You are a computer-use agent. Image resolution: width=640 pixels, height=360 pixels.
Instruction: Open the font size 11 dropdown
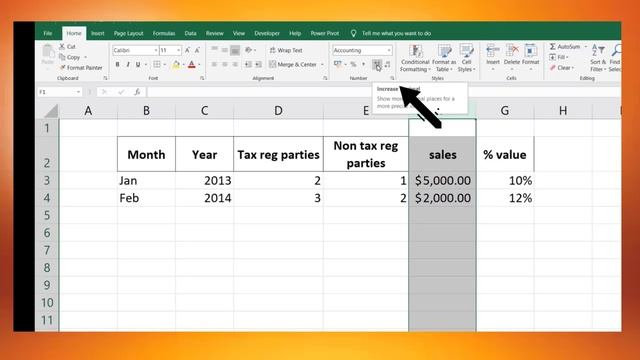[x=178, y=50]
